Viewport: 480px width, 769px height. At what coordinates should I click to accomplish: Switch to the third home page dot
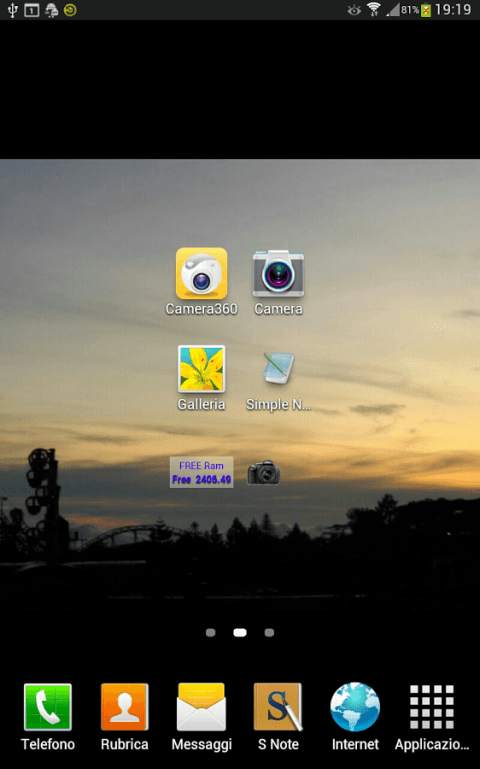click(x=269, y=633)
